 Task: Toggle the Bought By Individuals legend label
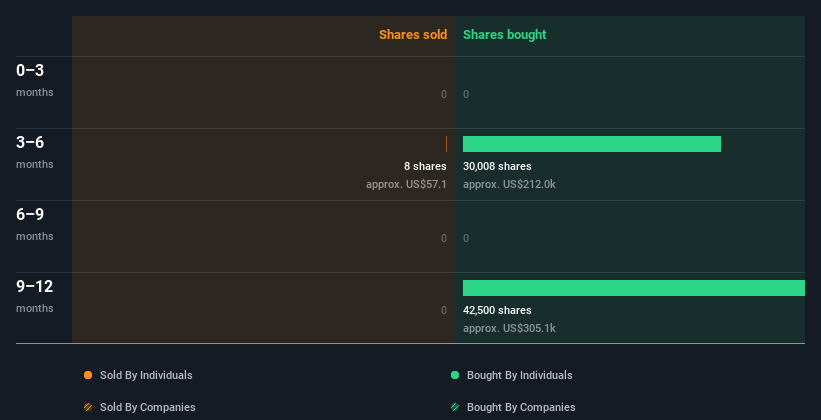click(x=519, y=375)
